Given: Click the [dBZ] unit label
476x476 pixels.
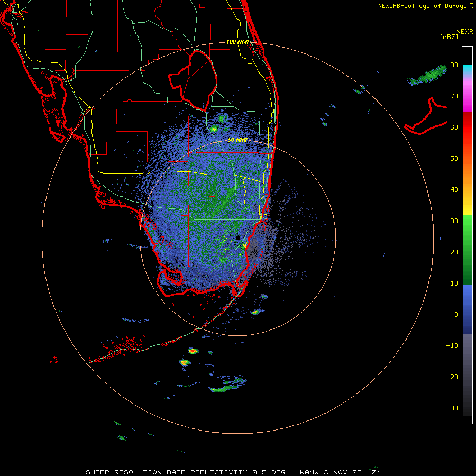Looking at the screenshot, I should (449, 36).
